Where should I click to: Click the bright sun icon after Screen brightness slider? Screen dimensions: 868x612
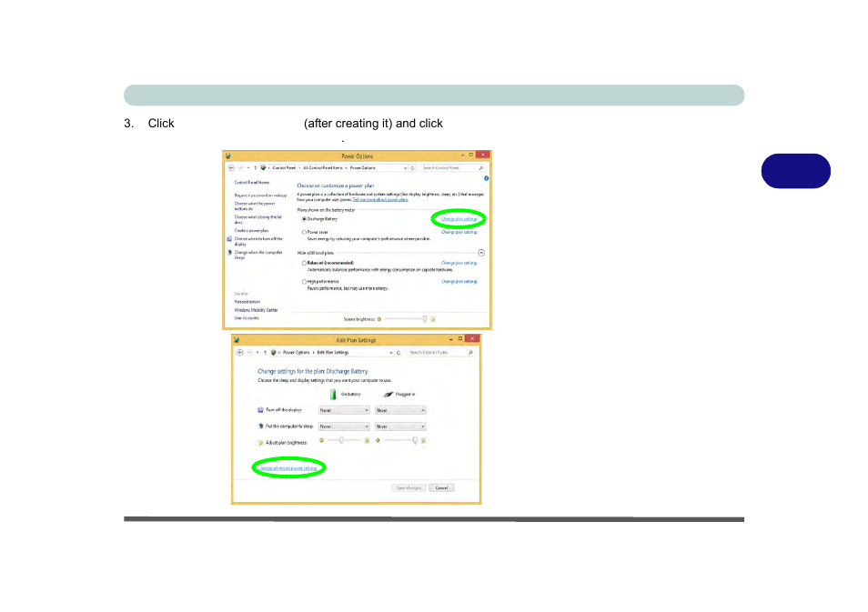tap(433, 319)
